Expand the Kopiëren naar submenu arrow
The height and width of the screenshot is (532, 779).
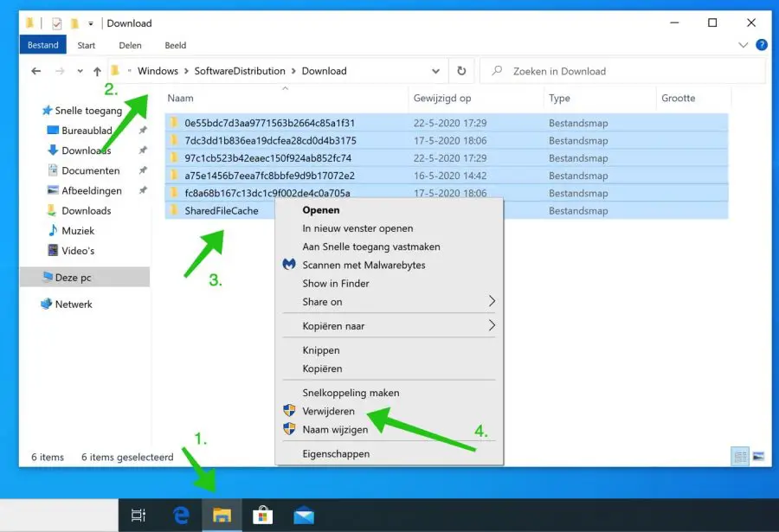coord(492,325)
